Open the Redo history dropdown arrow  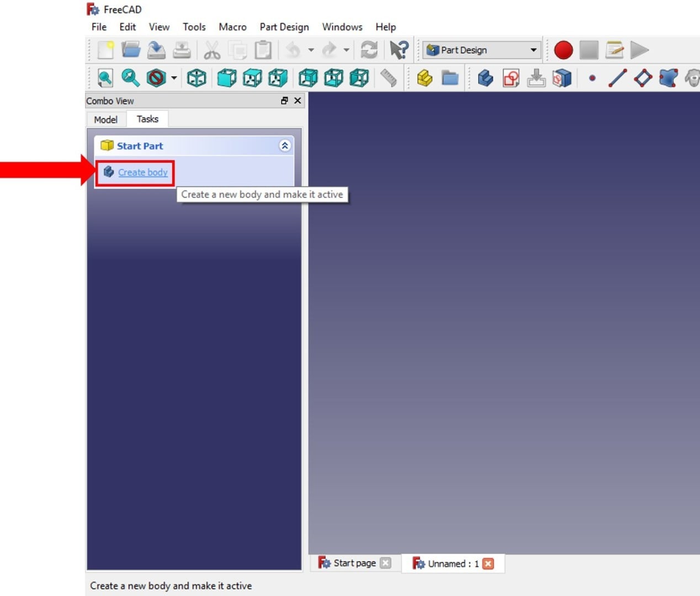coord(346,50)
